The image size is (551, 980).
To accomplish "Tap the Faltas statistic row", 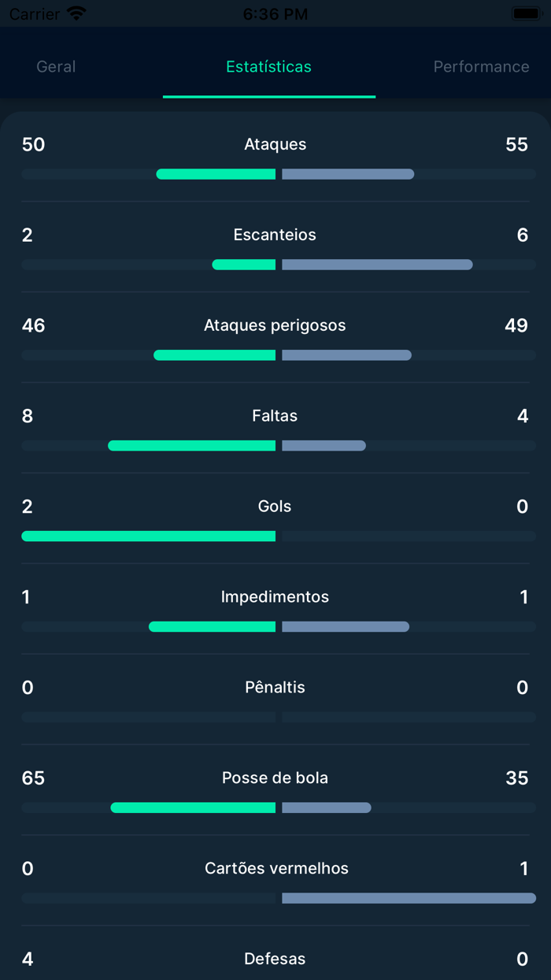I will (x=275, y=415).
